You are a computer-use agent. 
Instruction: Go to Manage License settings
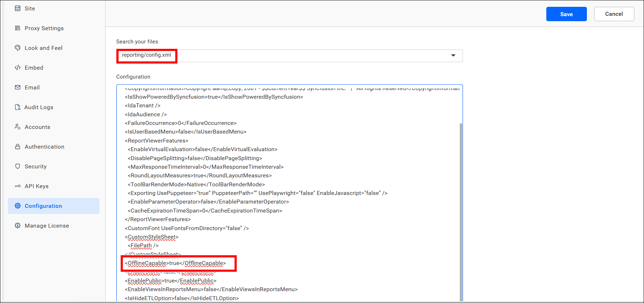point(47,226)
